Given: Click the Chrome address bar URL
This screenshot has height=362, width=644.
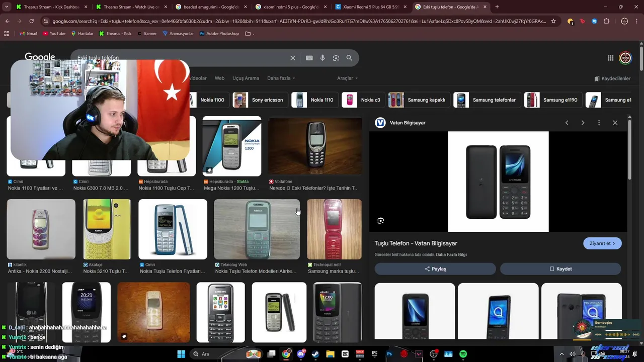Looking at the screenshot, I should click(x=299, y=21).
